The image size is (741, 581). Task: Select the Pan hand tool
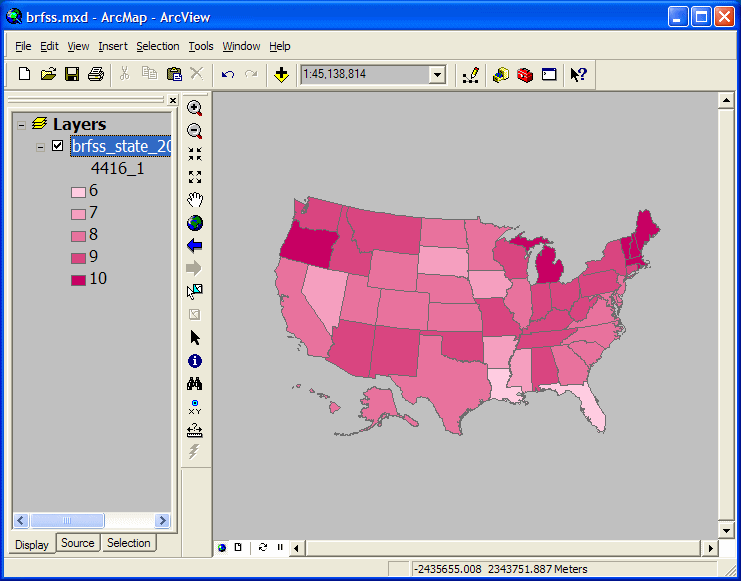click(195, 200)
